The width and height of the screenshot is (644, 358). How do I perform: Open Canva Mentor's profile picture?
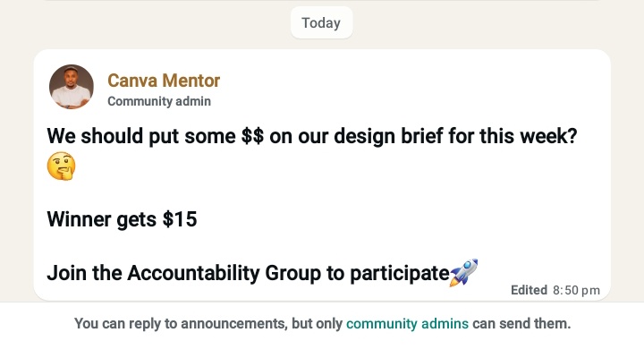coord(72,87)
